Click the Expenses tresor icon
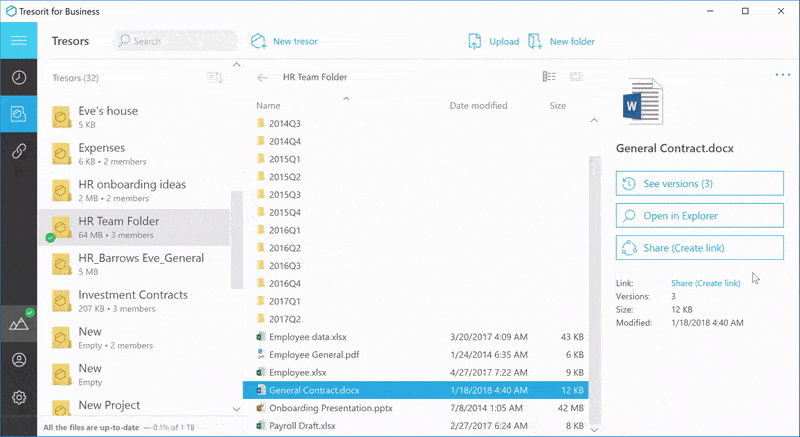Viewport: 800px width, 437px height. tap(62, 153)
